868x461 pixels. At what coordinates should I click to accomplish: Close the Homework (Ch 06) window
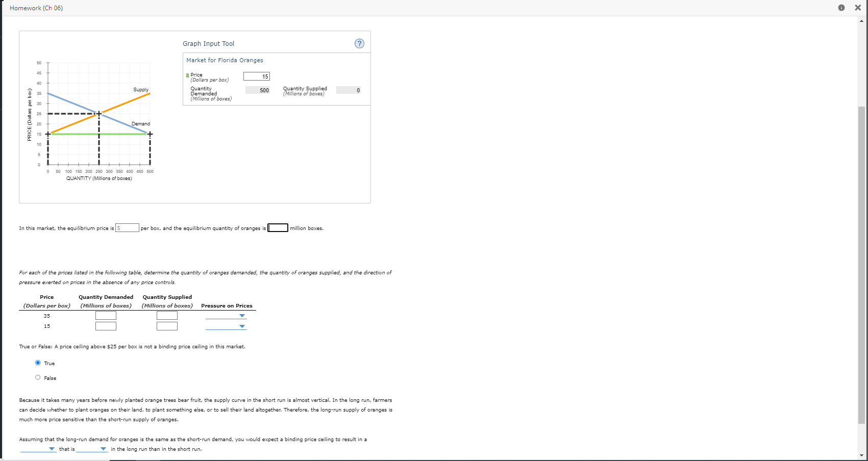(858, 8)
